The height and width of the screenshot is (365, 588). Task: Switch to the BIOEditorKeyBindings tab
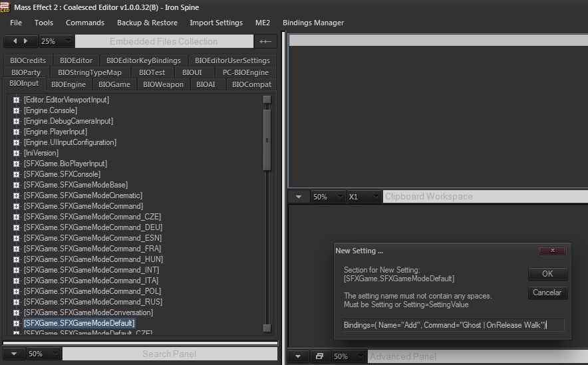point(144,61)
